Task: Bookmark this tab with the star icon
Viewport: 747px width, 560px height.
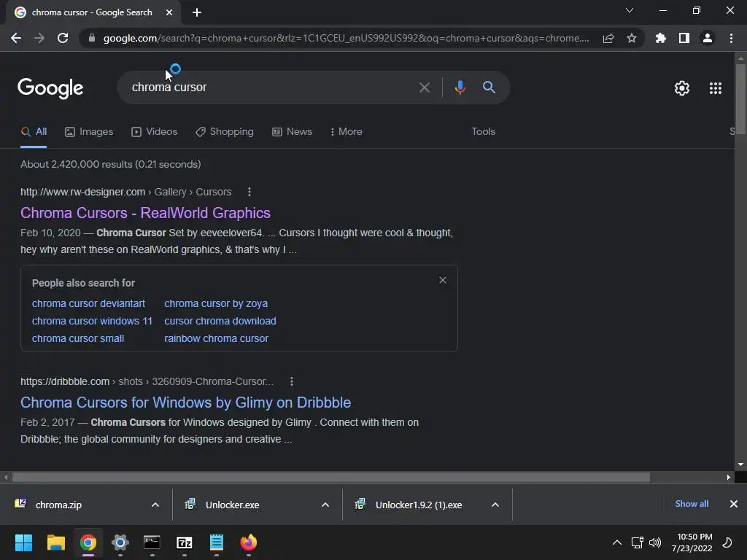Action: (x=632, y=38)
